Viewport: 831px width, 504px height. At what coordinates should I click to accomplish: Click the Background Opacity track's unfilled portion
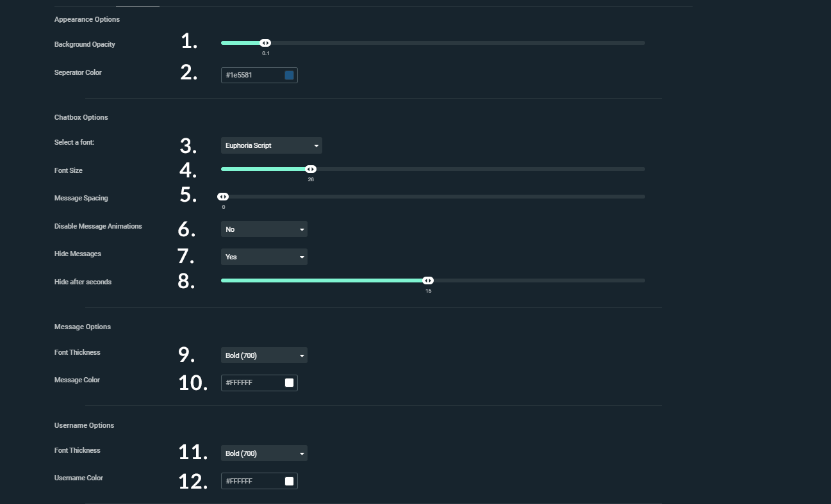click(x=458, y=43)
